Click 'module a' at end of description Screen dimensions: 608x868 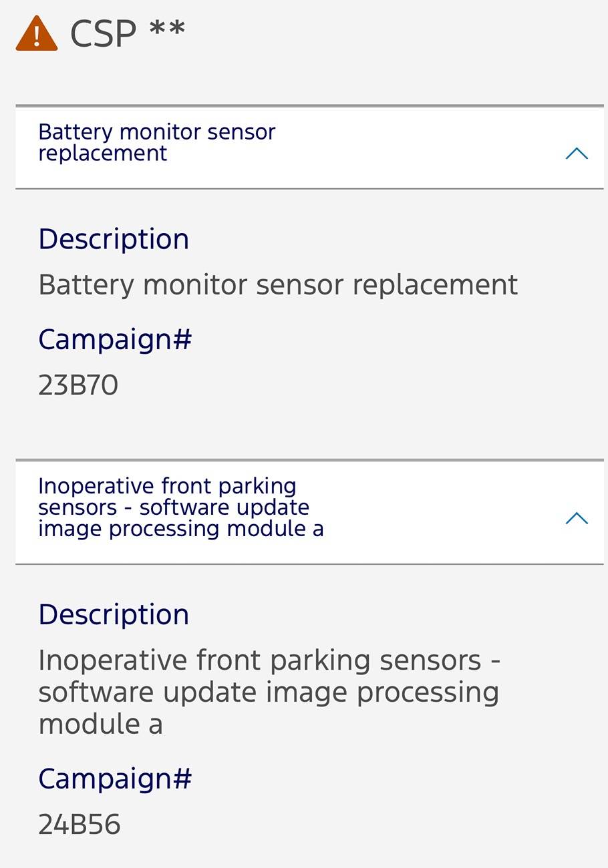coord(100,724)
